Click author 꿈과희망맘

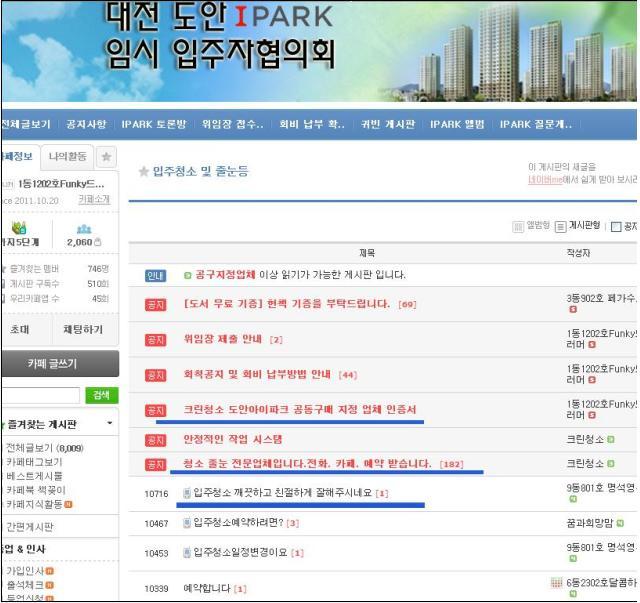590,523
